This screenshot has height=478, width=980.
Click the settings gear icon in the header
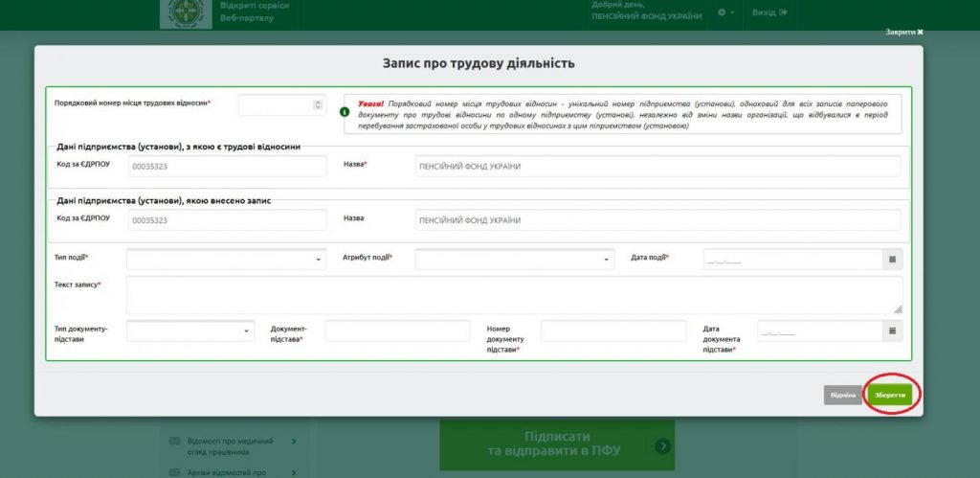(724, 13)
